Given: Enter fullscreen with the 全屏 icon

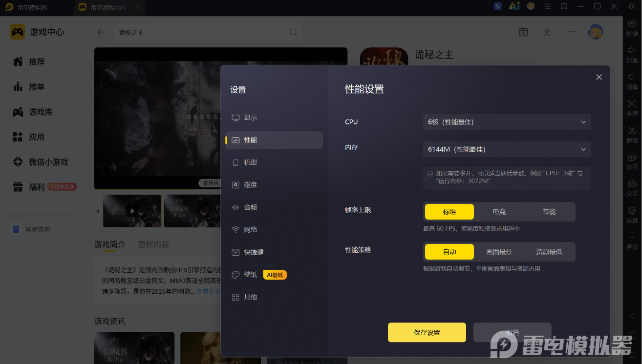Looking at the screenshot, I should click(x=632, y=103).
